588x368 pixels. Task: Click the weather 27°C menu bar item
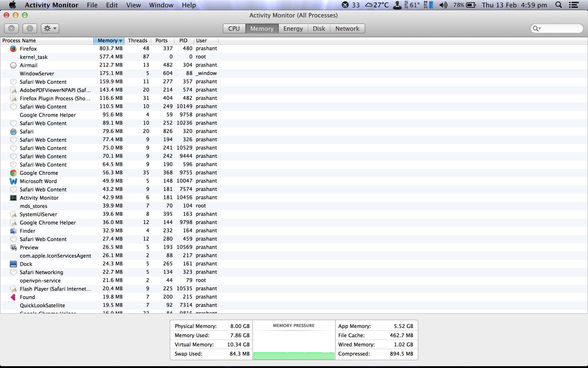[377, 5]
